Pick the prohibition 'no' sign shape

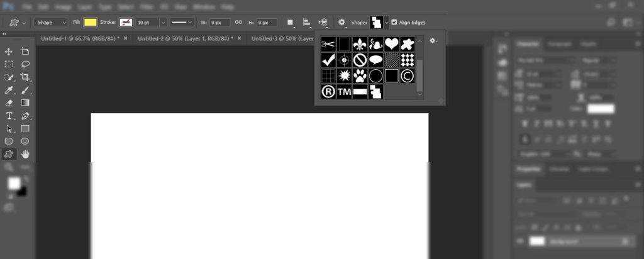point(360,60)
